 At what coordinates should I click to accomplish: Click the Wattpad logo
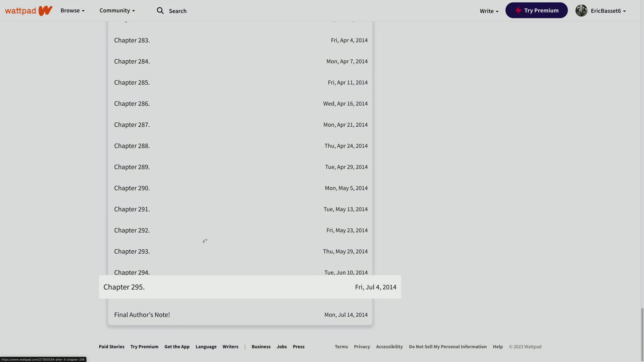click(x=29, y=11)
